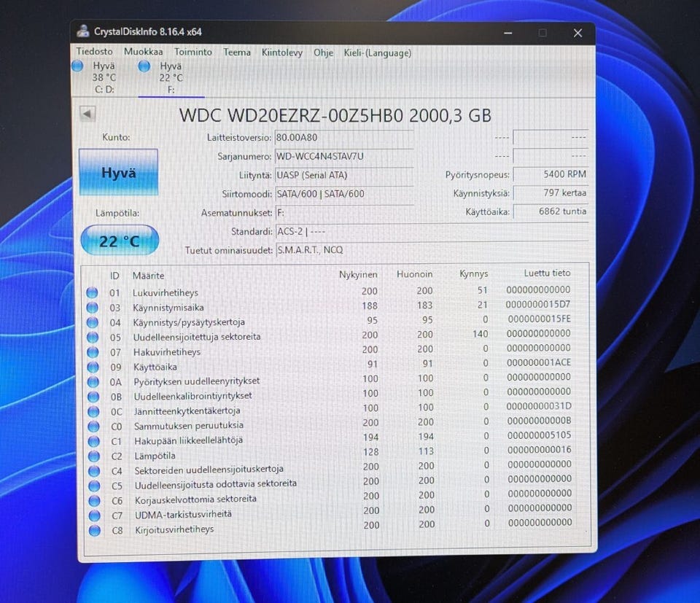This screenshot has width=700, height=603.
Task: Click the 22 °C temperature button
Action: (120, 241)
